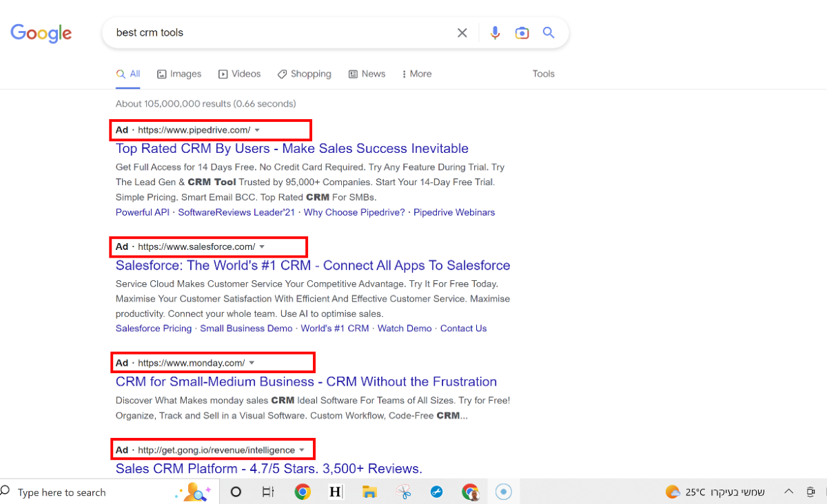
Task: Expand the dropdown arrow beside salesforce.com URL
Action: point(262,246)
